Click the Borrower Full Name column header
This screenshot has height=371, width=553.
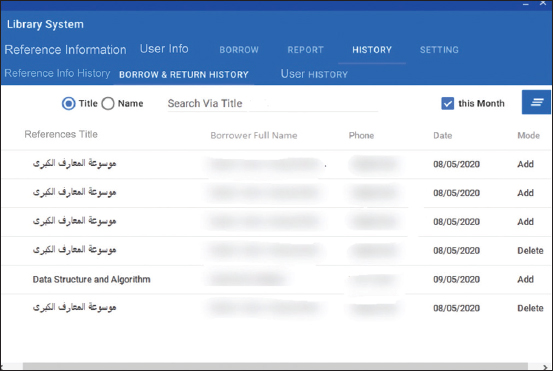[254, 135]
